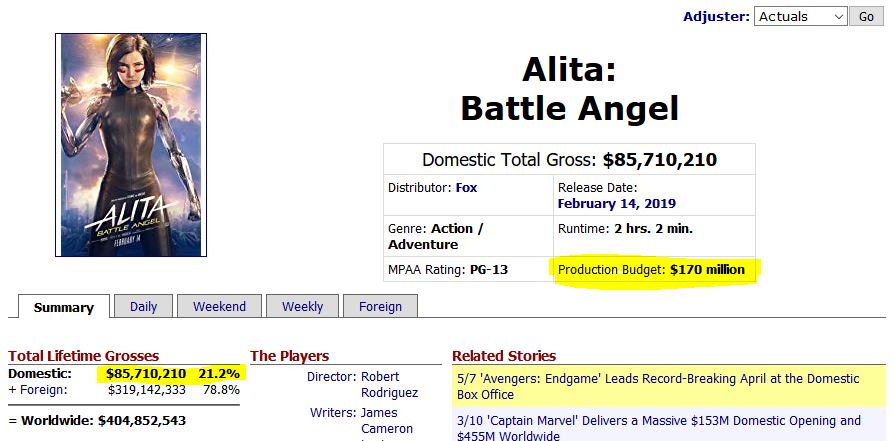Click the Writers label link
The height and width of the screenshot is (441, 893).
pos(333,413)
